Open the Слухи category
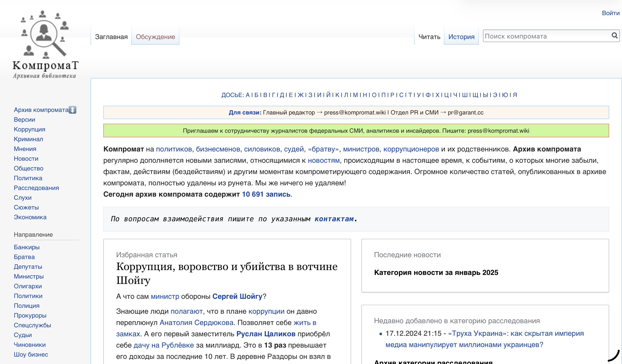Image resolution: width=622 pixels, height=364 pixels. click(x=23, y=198)
